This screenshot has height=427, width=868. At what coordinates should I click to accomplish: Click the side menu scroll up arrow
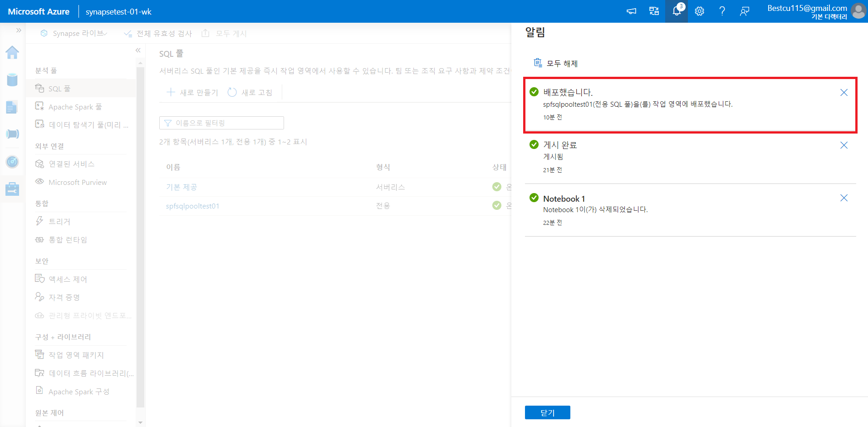click(140, 63)
